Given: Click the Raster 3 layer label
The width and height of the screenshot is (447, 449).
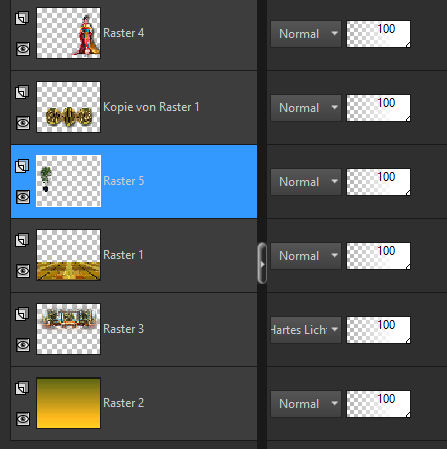Looking at the screenshot, I should (124, 329).
